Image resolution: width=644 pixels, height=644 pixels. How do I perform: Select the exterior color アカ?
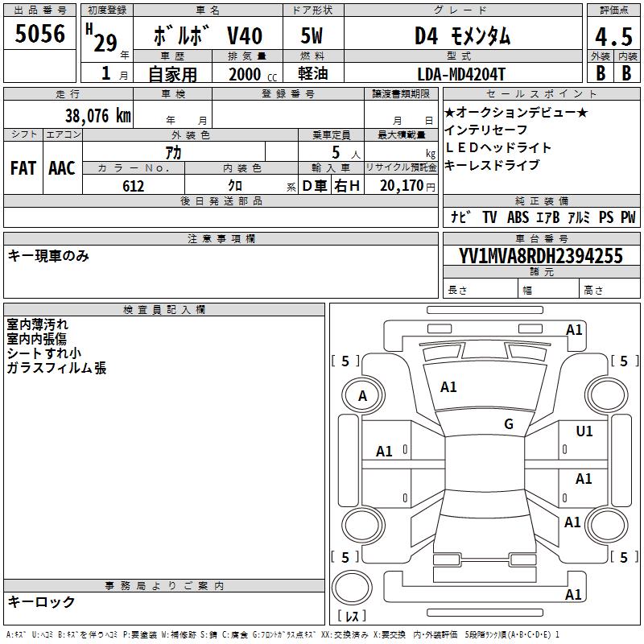coord(173,152)
